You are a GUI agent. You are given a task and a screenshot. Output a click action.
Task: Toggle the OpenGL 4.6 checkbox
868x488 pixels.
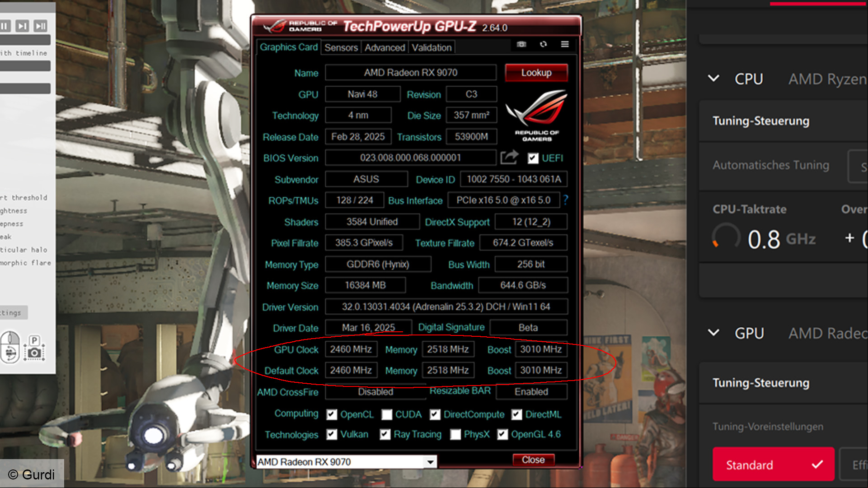click(502, 434)
